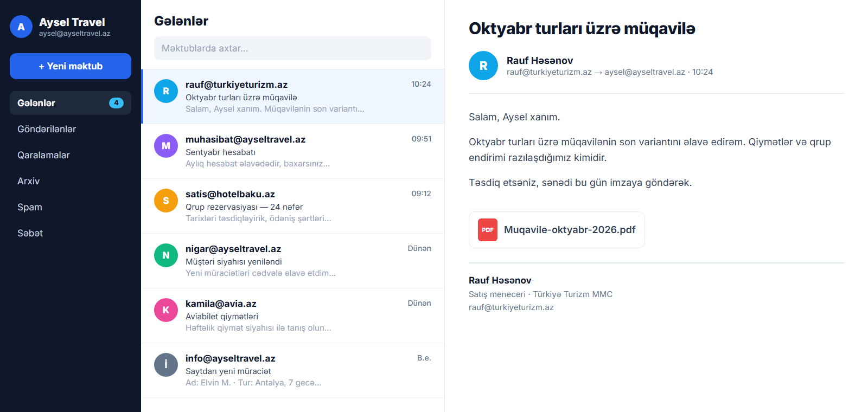
Task: Go to the Qaralamalar drafts folder
Action: (x=71, y=155)
